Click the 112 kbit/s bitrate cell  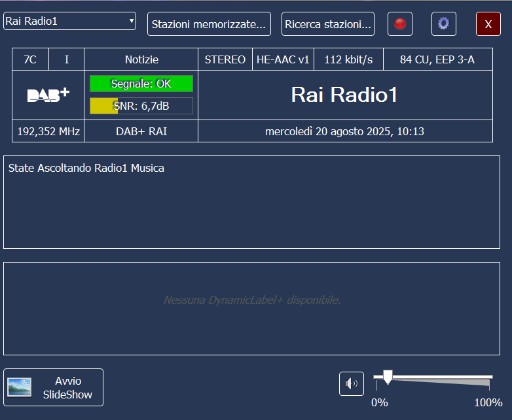coord(348,59)
